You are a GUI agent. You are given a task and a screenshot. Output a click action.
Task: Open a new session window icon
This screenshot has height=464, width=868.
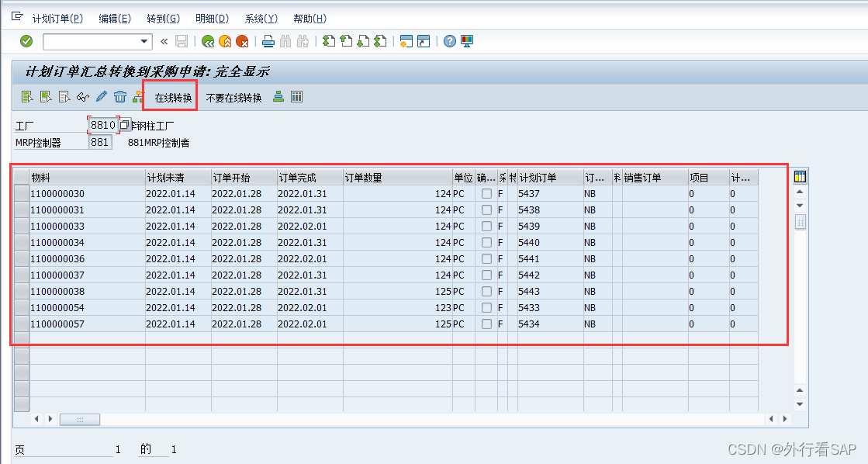(x=406, y=41)
